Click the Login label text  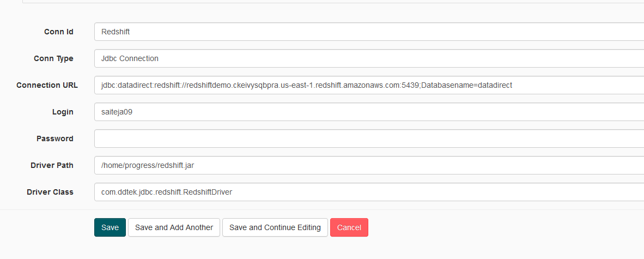63,112
